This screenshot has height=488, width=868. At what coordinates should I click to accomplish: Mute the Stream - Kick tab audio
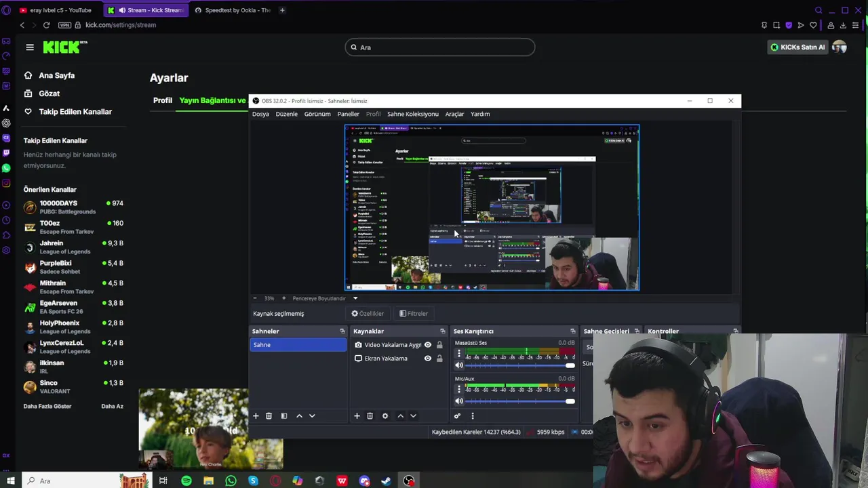click(x=122, y=10)
